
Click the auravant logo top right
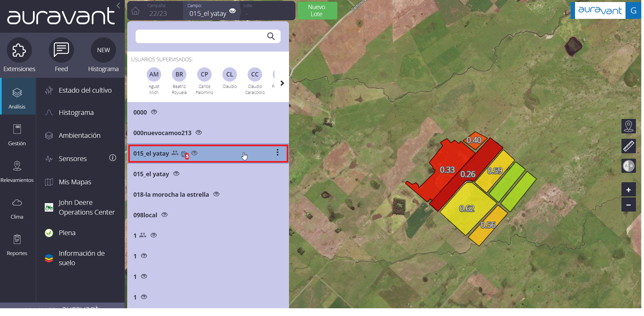[x=600, y=10]
